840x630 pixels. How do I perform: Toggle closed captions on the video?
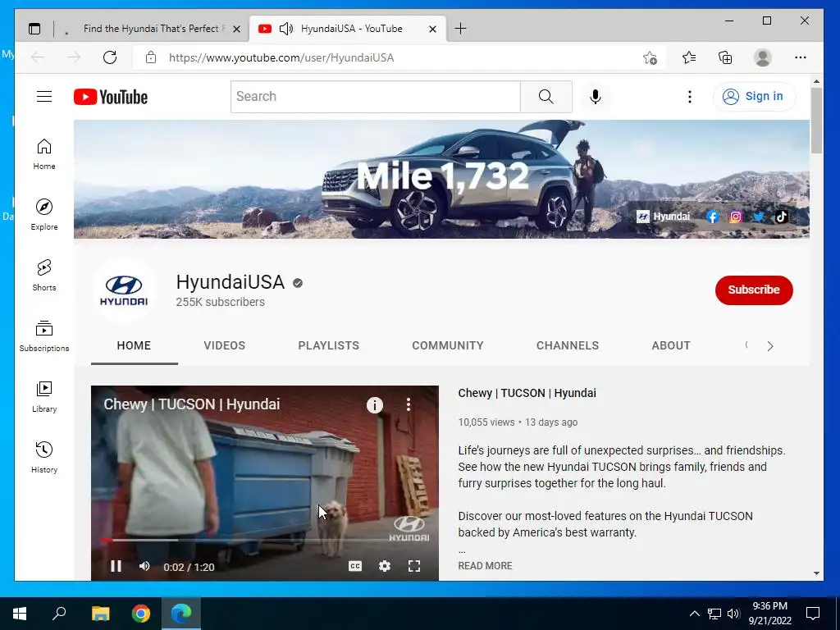pos(355,566)
